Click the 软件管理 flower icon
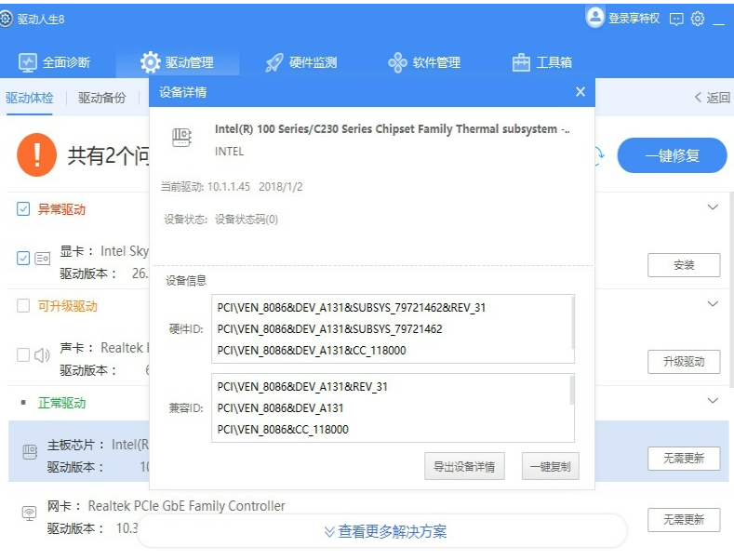Image resolution: width=734 pixels, height=560 pixels. (397, 62)
